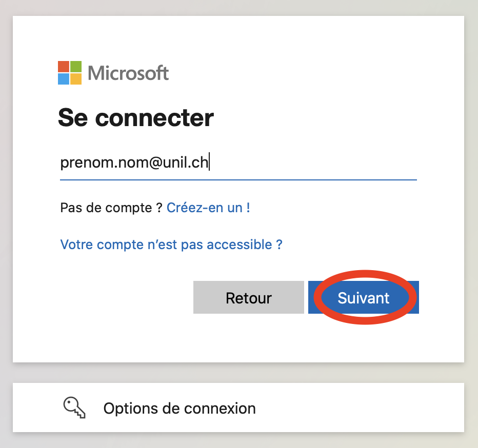Image resolution: width=478 pixels, height=448 pixels.
Task: Click the Microsoft wordmark text
Action: pos(128,73)
